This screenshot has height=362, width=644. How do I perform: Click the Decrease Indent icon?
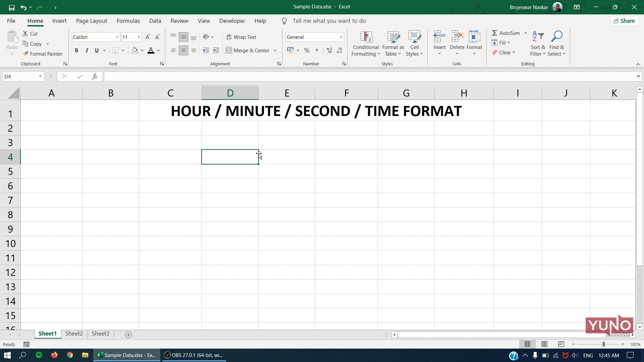[x=206, y=50]
